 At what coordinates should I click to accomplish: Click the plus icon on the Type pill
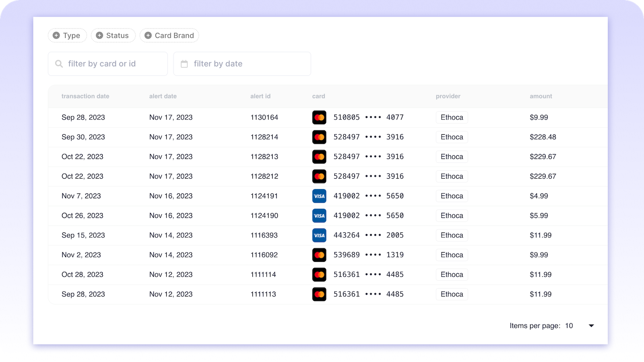click(x=56, y=35)
